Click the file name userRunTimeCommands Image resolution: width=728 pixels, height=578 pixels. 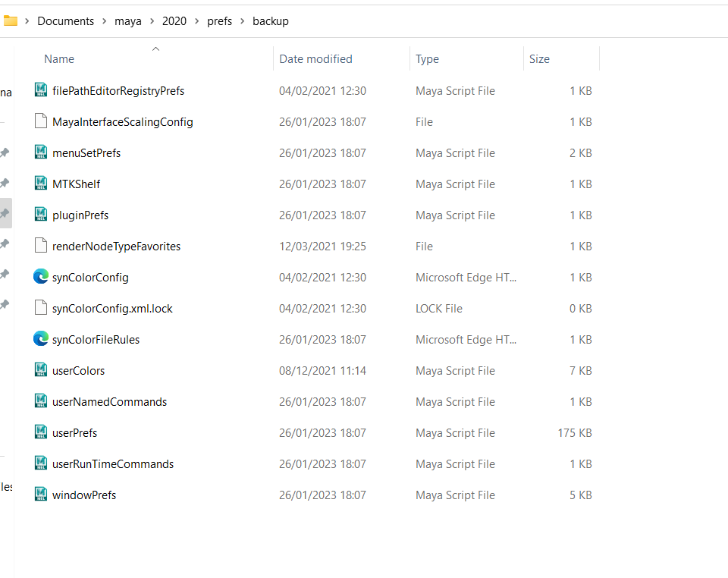coord(113,464)
